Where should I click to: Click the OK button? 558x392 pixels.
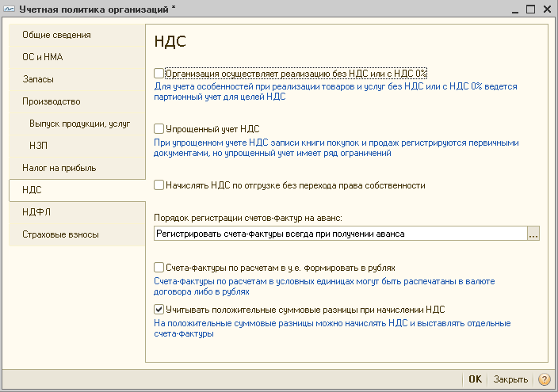pyautogui.click(x=475, y=379)
